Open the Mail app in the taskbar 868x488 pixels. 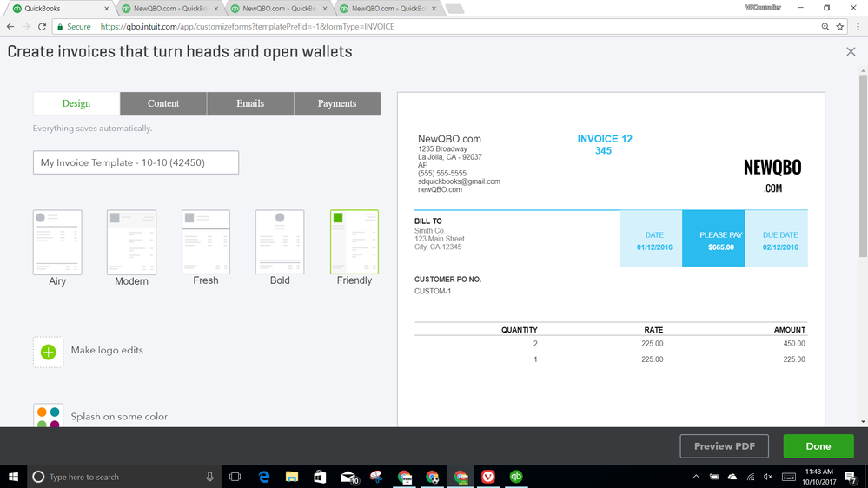[x=348, y=477]
